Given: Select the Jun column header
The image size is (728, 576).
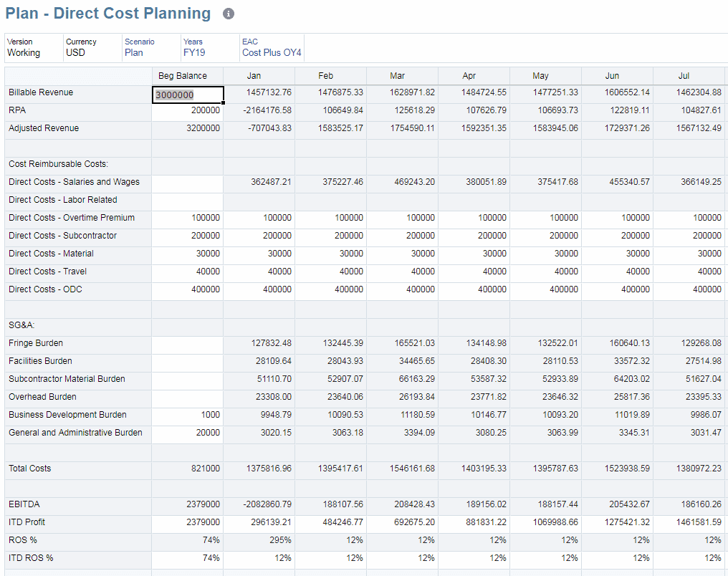Looking at the screenshot, I should click(618, 76).
